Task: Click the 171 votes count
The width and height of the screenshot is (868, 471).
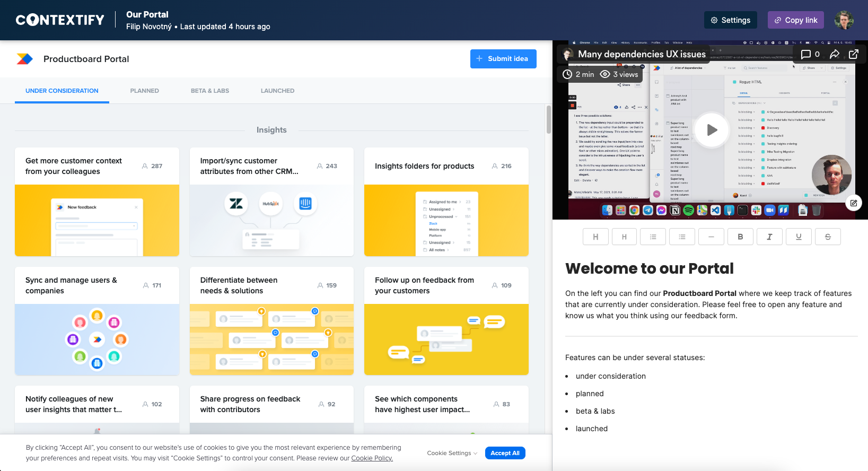Action: tap(152, 285)
